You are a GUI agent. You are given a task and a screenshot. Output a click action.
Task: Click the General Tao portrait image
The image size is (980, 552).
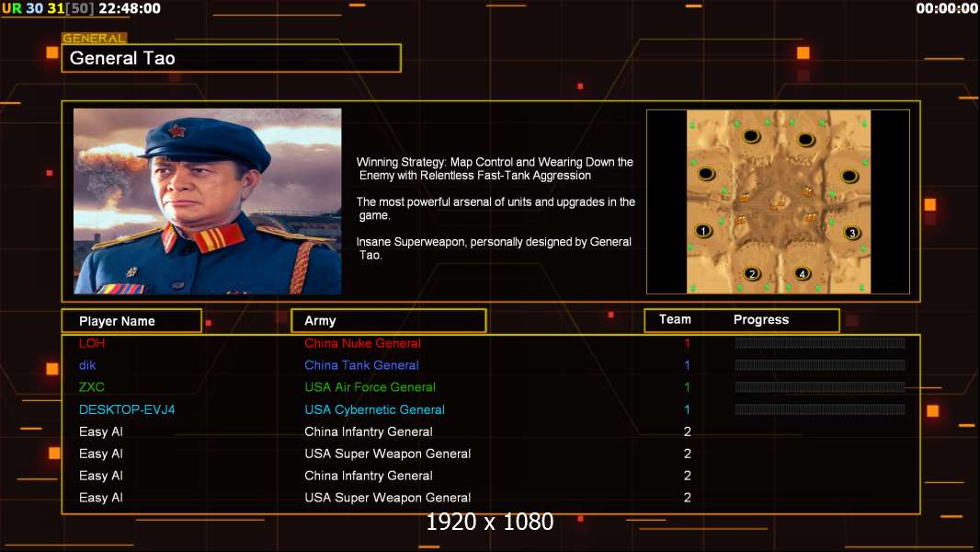coord(208,201)
